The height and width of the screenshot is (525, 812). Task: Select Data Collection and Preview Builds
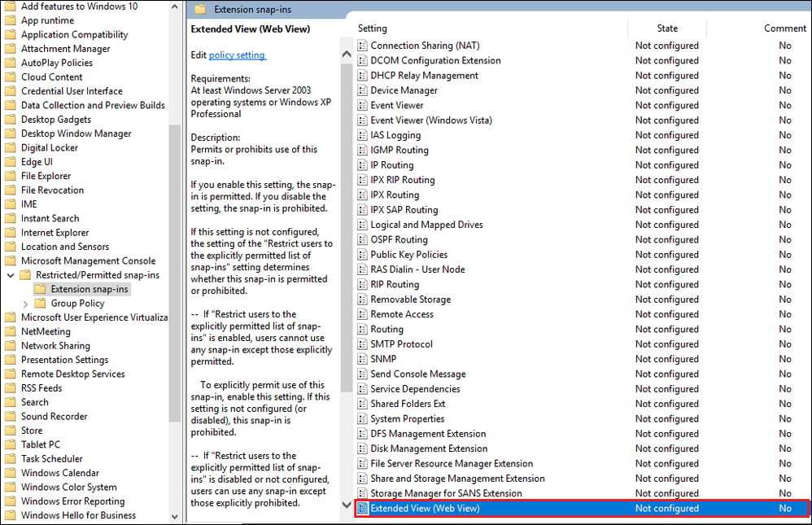pos(93,105)
